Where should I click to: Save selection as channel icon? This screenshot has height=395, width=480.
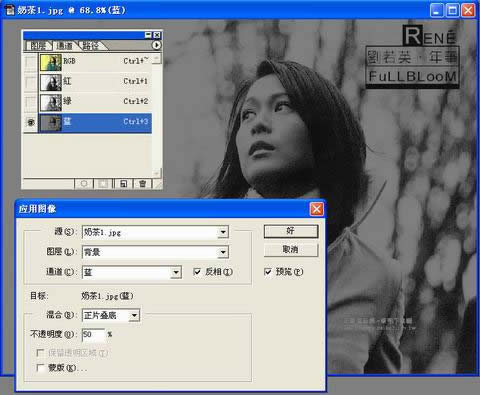tap(103, 184)
